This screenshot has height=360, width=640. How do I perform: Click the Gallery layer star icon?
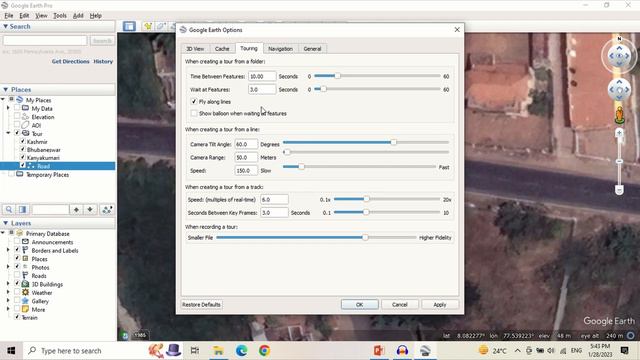pyautogui.click(x=25, y=301)
